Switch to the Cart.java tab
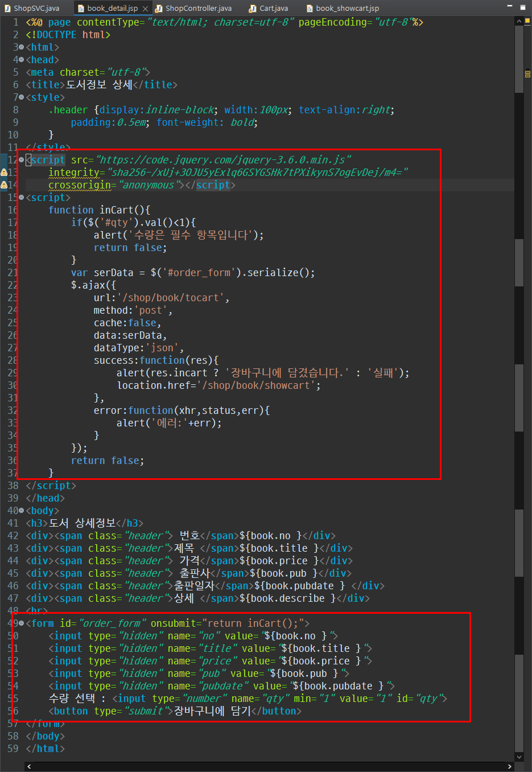The width and height of the screenshot is (532, 772). [269, 8]
